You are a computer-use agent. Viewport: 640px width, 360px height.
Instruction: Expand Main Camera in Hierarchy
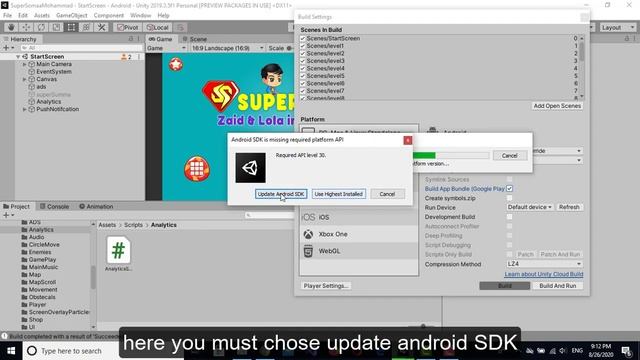pyautogui.click(x=24, y=64)
